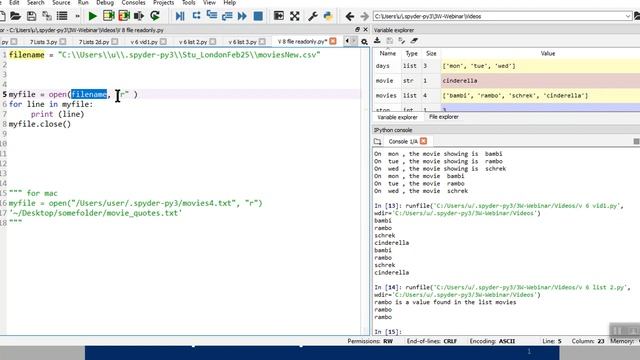
Task: Expand hidden toolbar items chevron
Action: 77,16
